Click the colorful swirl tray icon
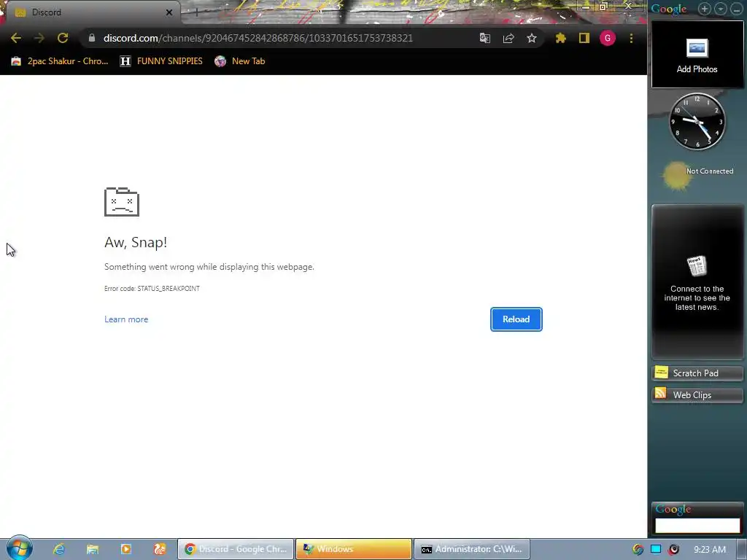 638,550
